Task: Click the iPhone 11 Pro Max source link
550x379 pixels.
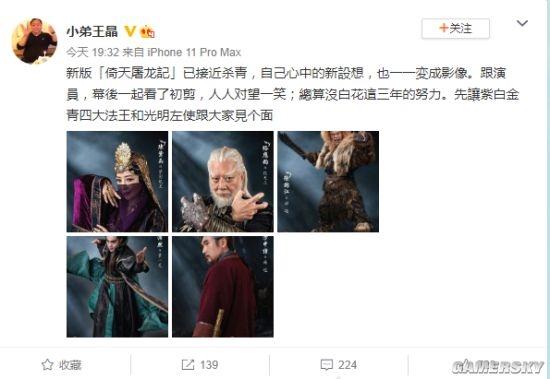Action: coord(194,52)
